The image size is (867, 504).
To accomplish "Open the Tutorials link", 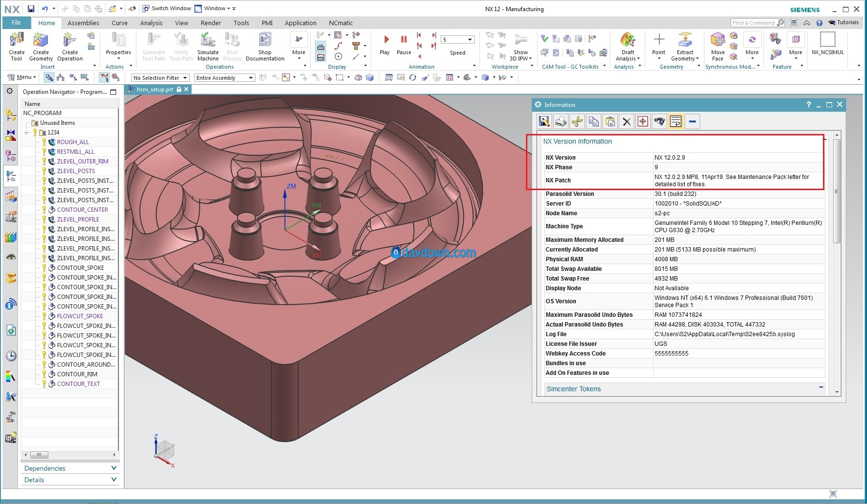I will coord(843,22).
